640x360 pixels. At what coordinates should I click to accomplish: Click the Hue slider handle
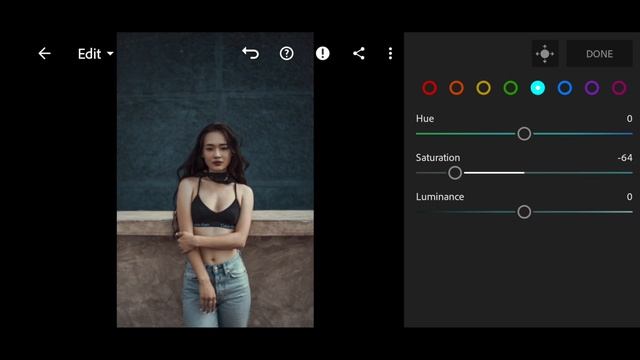tap(524, 134)
